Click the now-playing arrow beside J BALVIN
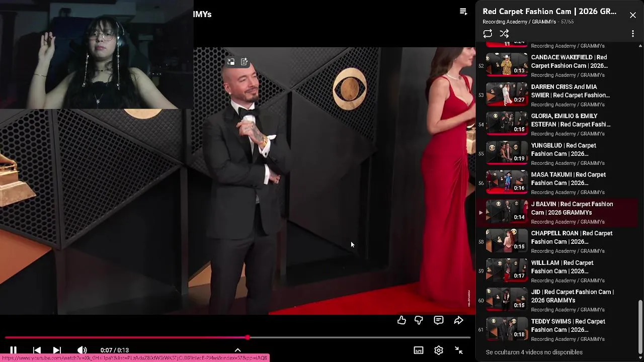Image resolution: width=644 pixels, height=362 pixels. point(480,213)
